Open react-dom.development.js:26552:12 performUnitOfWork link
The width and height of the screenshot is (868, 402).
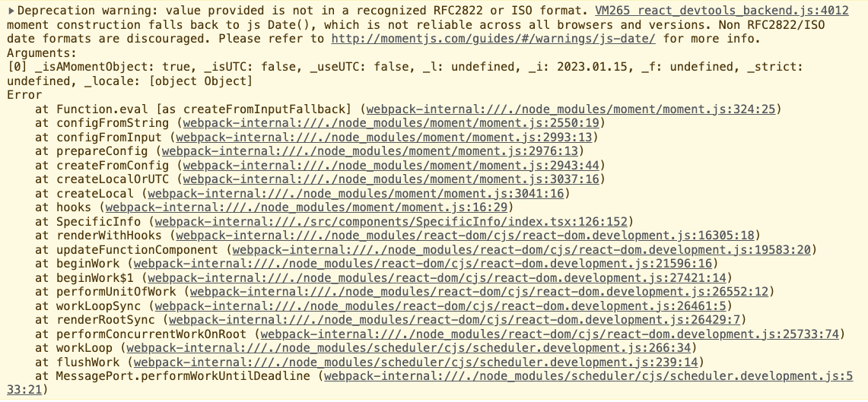click(479, 292)
